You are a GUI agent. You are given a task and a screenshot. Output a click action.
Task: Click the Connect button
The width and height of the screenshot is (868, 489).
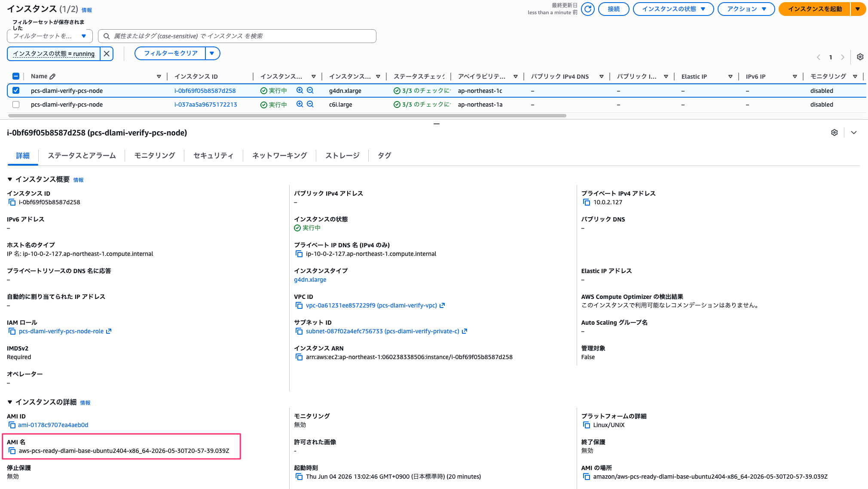[x=614, y=9]
